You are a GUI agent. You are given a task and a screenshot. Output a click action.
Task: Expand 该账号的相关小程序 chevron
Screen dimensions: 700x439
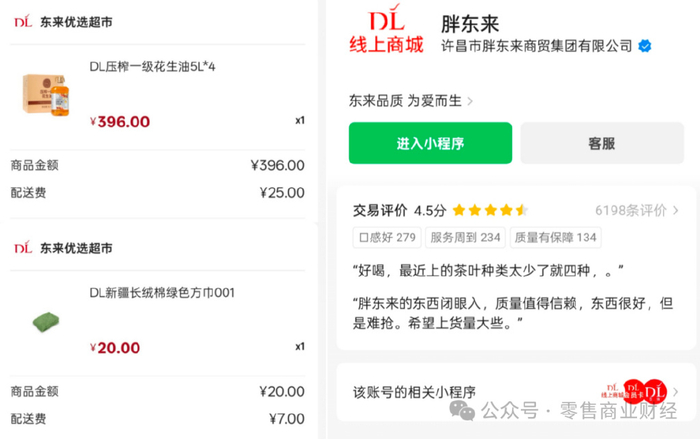click(x=677, y=392)
